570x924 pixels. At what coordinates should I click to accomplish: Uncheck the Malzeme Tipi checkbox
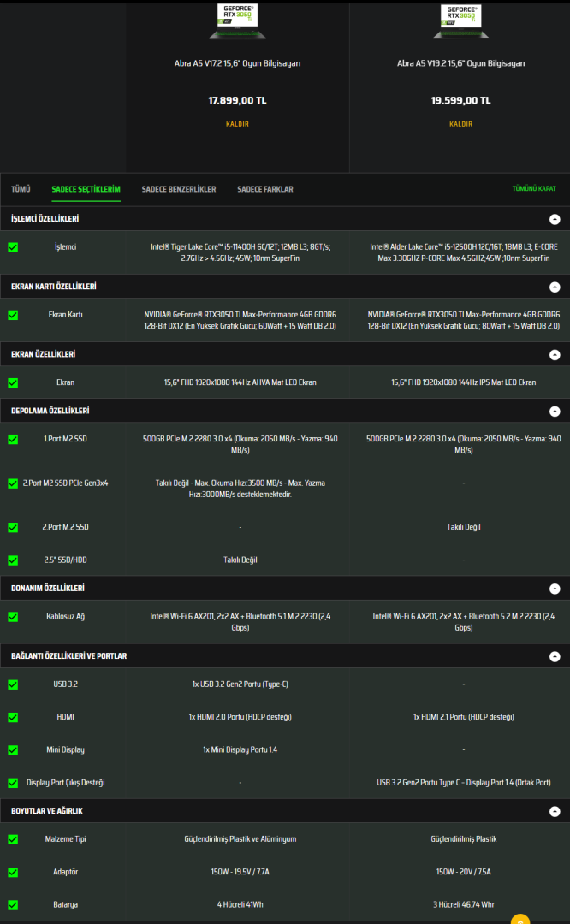pyautogui.click(x=13, y=840)
